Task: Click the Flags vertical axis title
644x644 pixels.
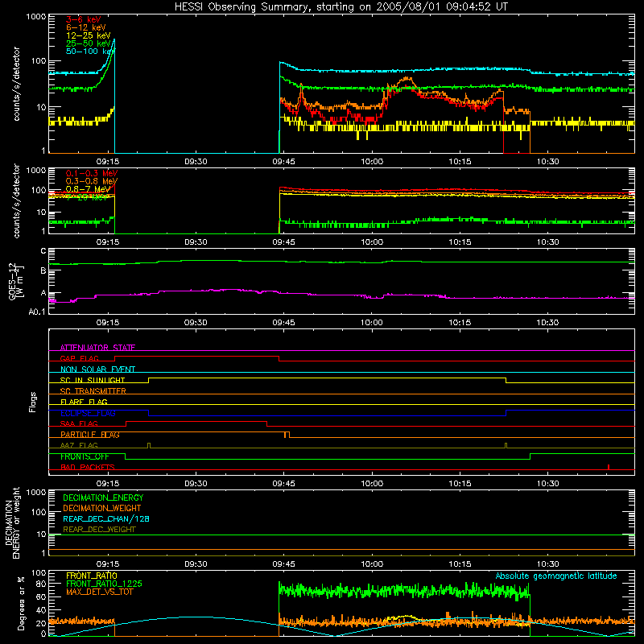Action: (x=32, y=402)
